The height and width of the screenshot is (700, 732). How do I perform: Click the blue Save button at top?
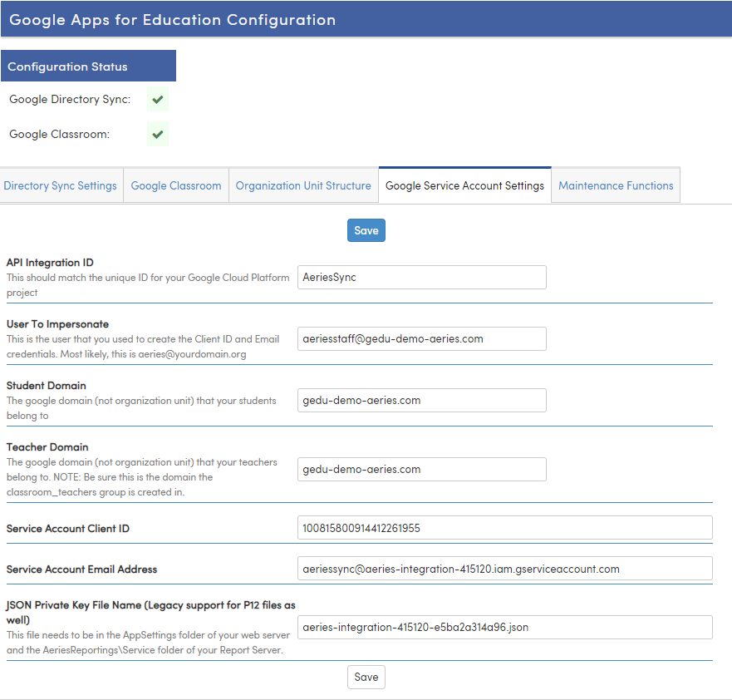pyautogui.click(x=366, y=230)
